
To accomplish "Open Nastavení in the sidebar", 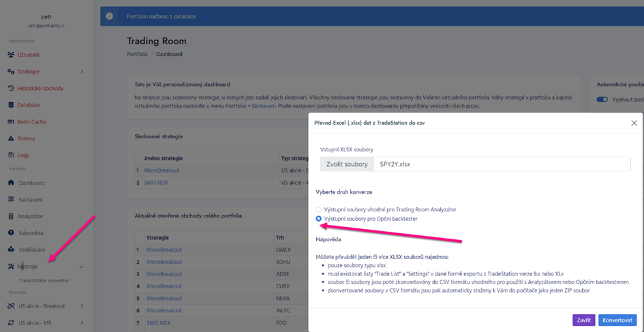I will (31, 200).
